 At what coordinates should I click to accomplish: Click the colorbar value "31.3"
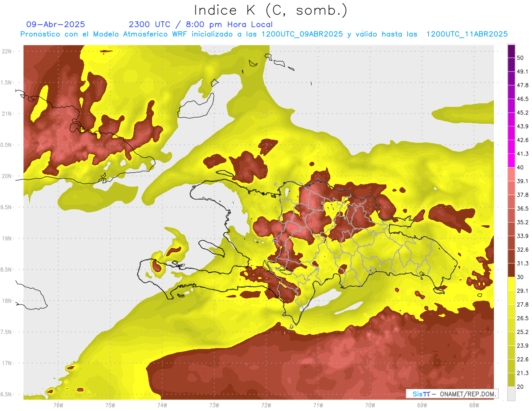tap(523, 263)
